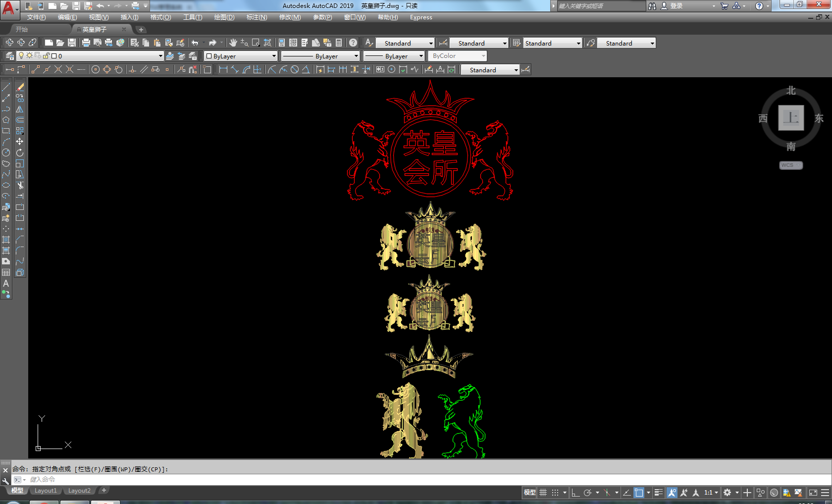This screenshot has width=832, height=504.
Task: Open the Express menu
Action: (421, 17)
